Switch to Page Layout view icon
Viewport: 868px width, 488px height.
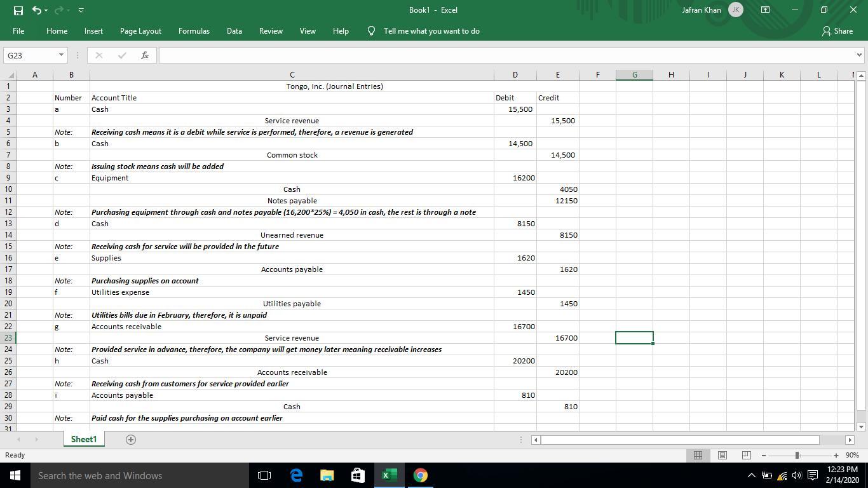(x=722, y=455)
